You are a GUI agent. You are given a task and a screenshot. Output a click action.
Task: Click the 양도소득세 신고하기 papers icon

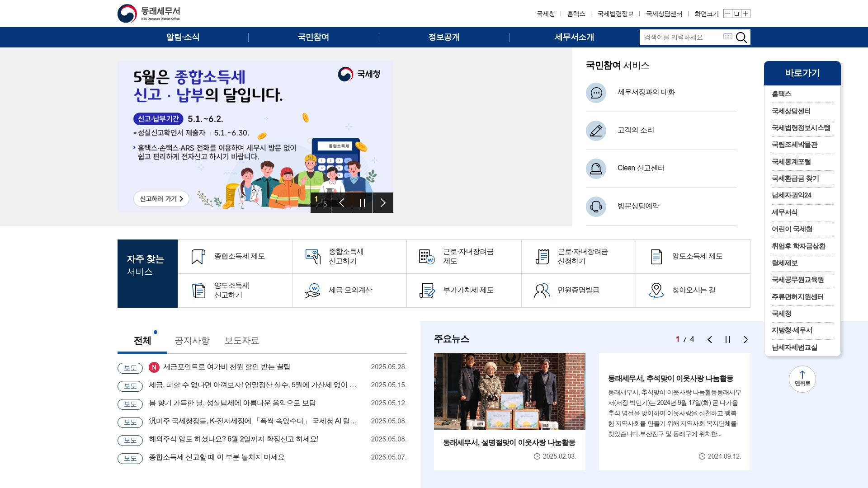pyautogui.click(x=198, y=291)
